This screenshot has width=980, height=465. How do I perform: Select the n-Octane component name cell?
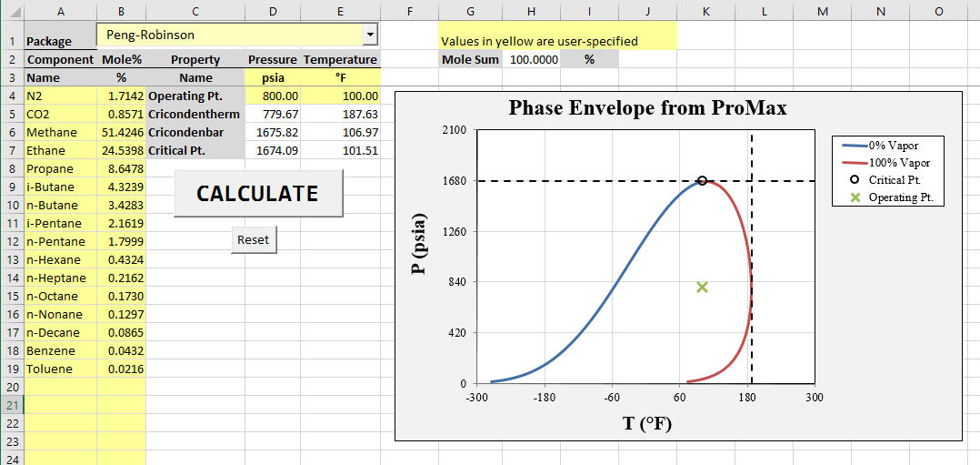point(61,296)
